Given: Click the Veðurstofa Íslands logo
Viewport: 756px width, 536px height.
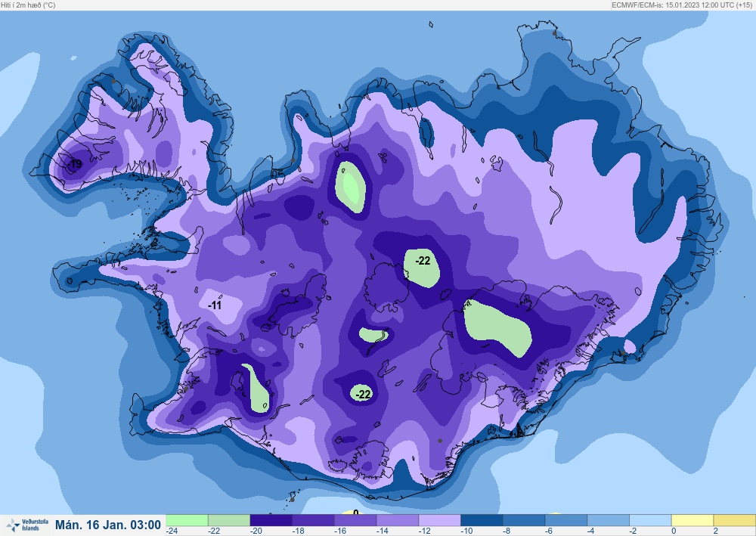Looking at the screenshot, I should 27,525.
